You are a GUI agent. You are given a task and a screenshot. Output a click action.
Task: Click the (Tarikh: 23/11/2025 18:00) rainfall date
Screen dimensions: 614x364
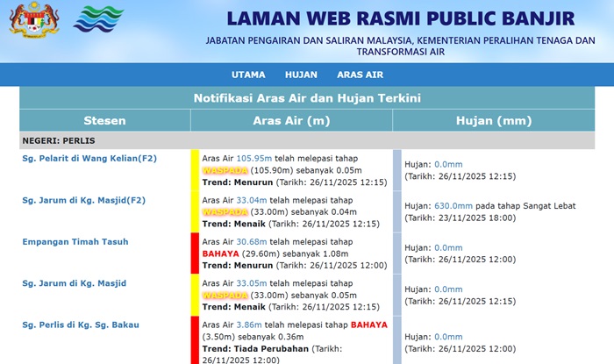tap(460, 218)
